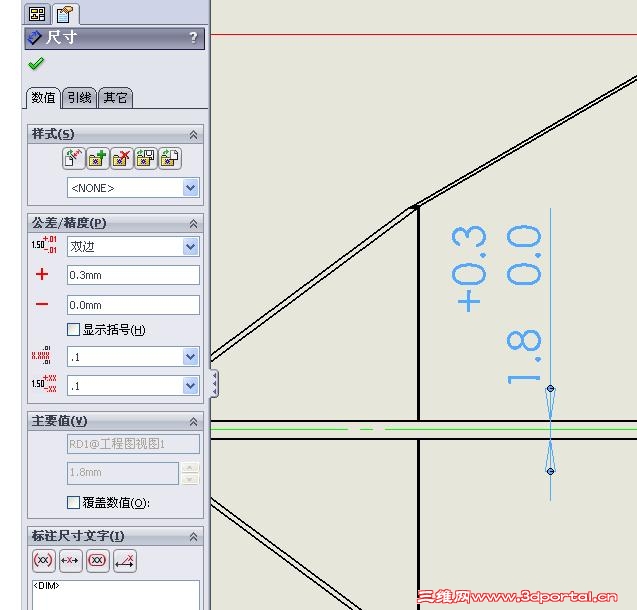Decrease the 1.8mm value with down spinner
Screen dimensions: 637x610
(x=190, y=480)
